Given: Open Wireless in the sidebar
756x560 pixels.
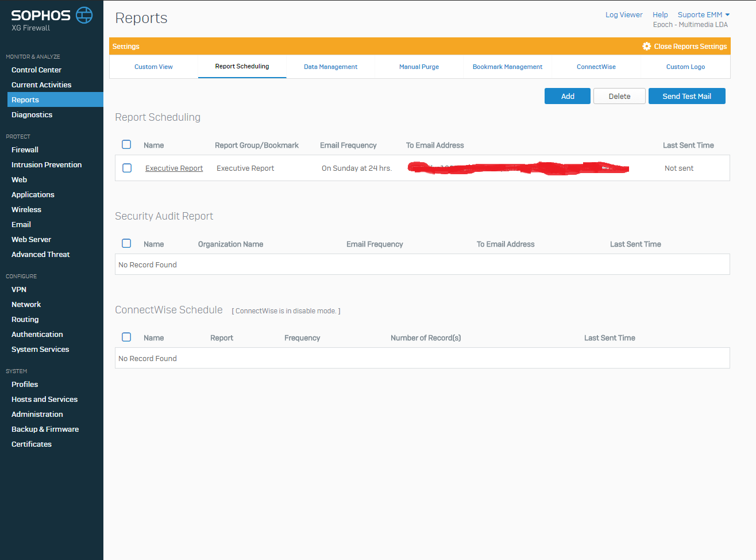Looking at the screenshot, I should [x=26, y=209].
